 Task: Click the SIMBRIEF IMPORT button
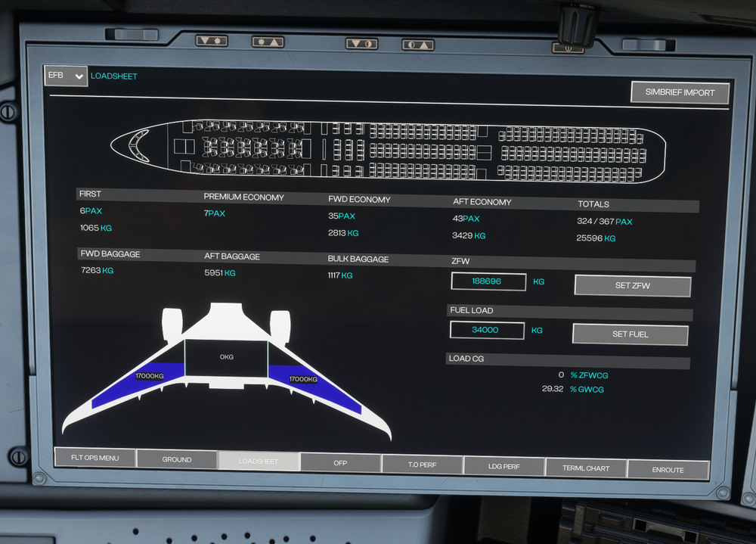[x=680, y=92]
